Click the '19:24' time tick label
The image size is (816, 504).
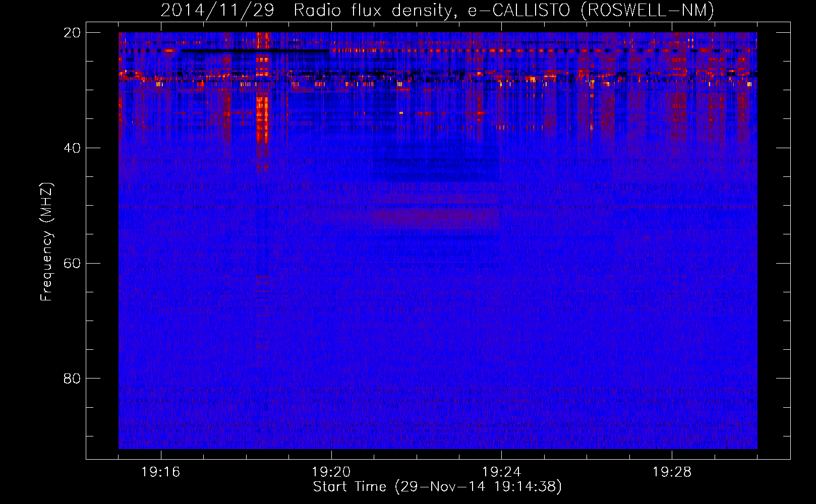(502, 472)
